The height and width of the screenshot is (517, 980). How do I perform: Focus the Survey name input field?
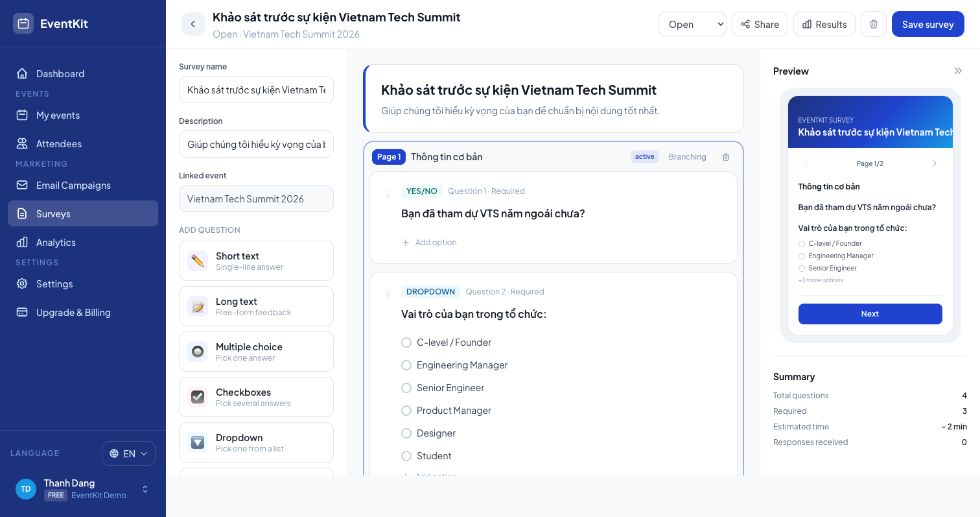tap(256, 90)
